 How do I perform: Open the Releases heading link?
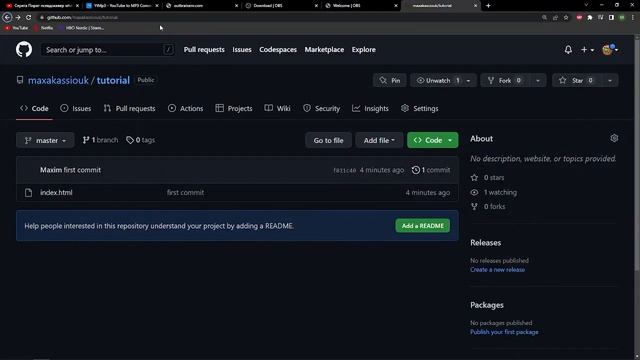point(485,242)
